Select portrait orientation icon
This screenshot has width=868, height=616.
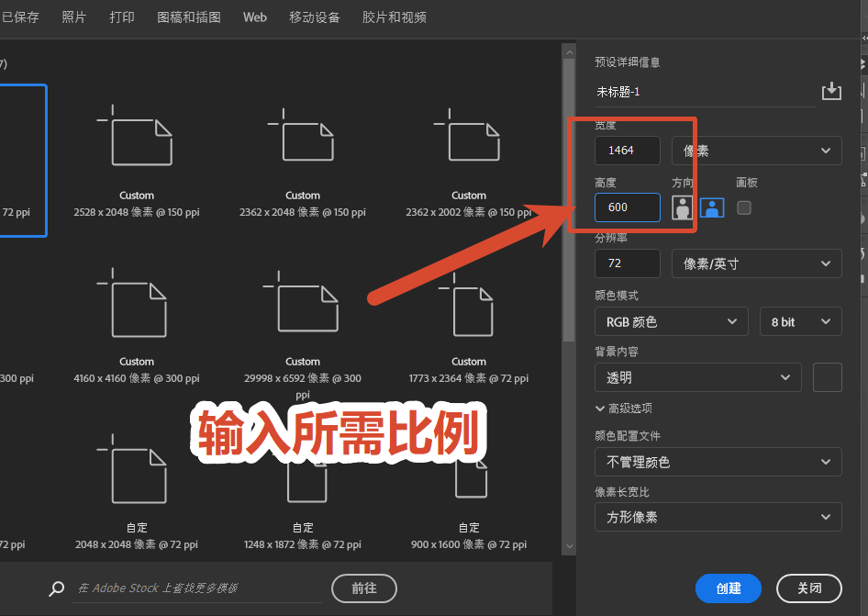(682, 207)
